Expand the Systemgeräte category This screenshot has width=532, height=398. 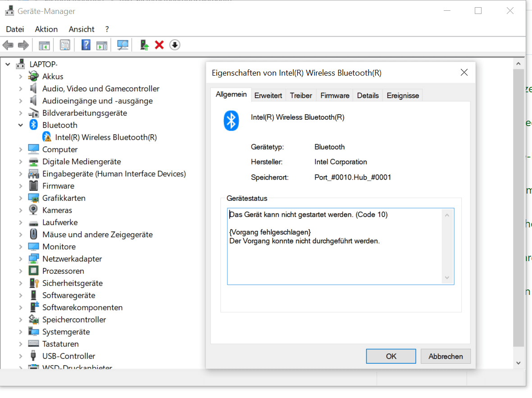click(x=20, y=331)
